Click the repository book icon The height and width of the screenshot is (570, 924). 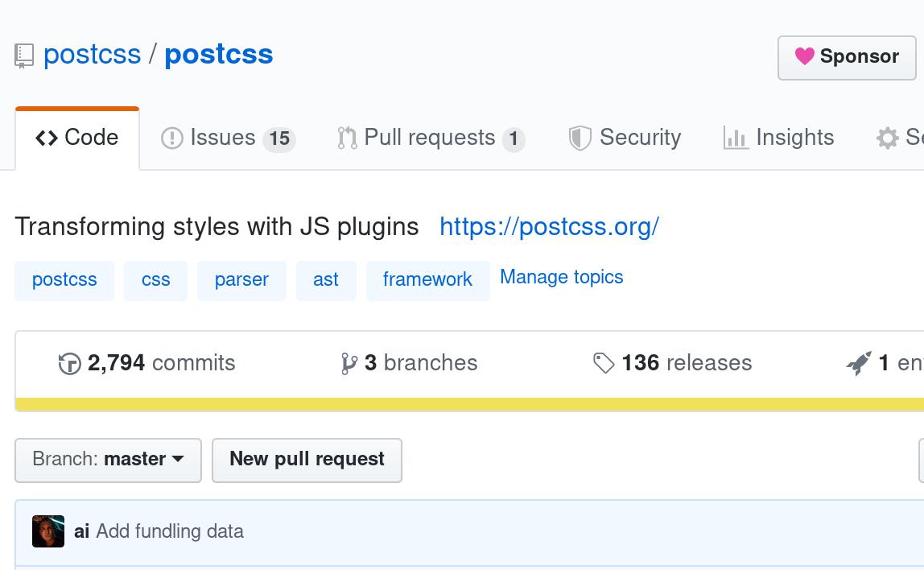pos(23,53)
